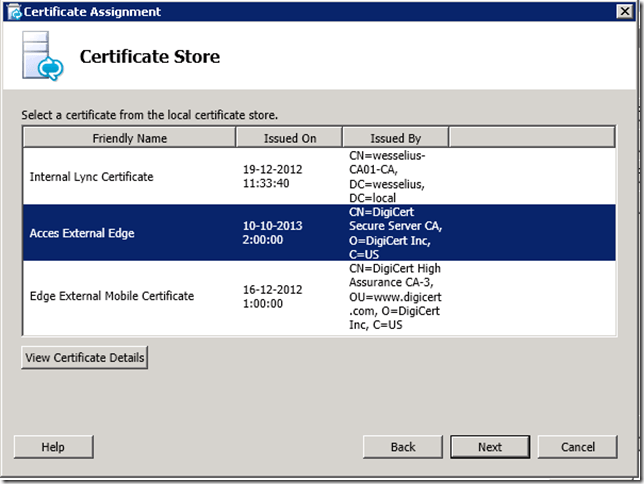Viewport: 644px width, 484px height.
Task: Go Back to the previous step
Action: click(x=402, y=447)
